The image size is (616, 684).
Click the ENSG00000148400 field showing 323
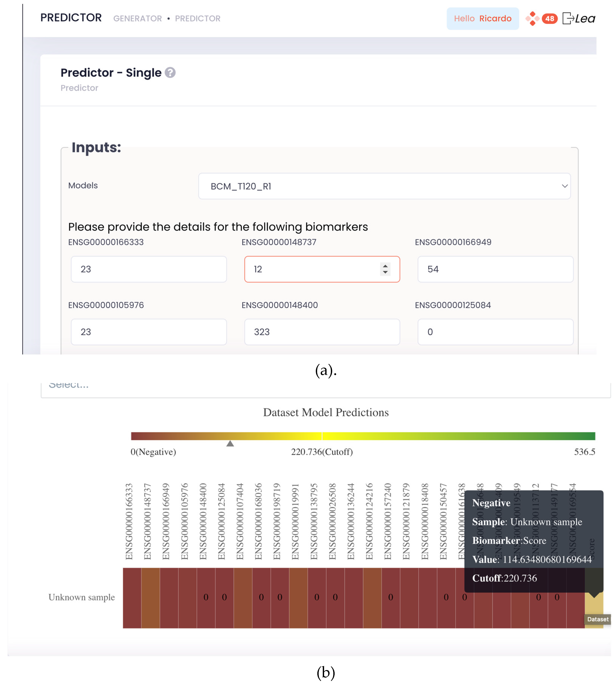click(322, 332)
